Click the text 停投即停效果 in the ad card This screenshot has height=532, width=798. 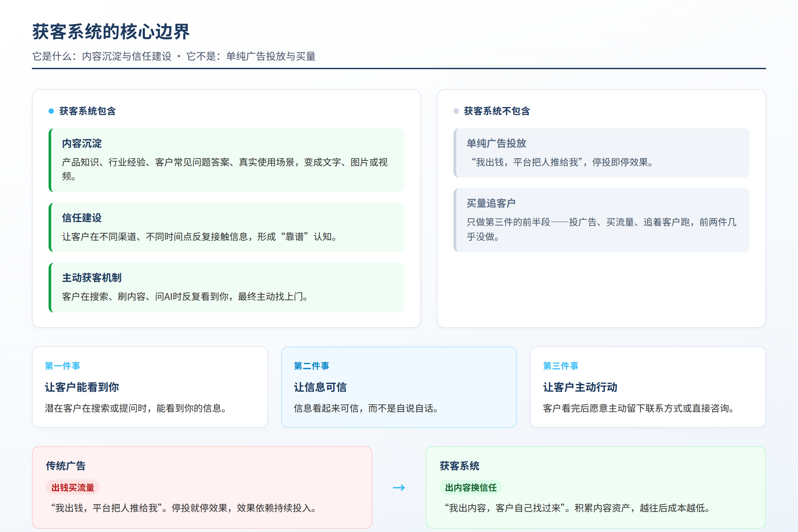tap(620, 162)
